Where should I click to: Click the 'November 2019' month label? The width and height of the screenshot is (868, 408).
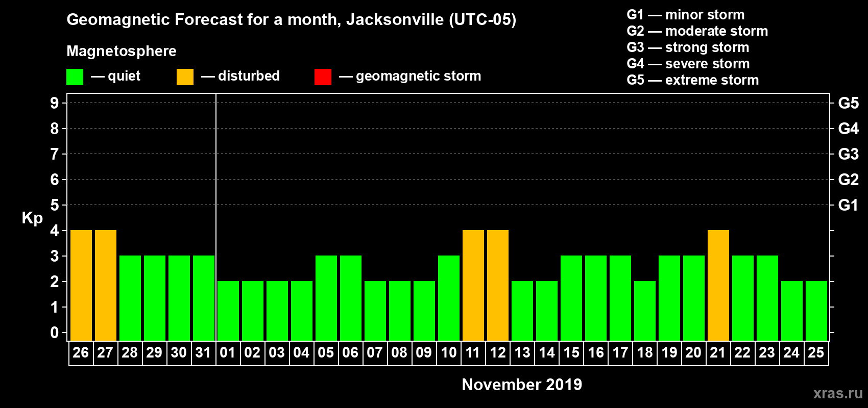(522, 385)
